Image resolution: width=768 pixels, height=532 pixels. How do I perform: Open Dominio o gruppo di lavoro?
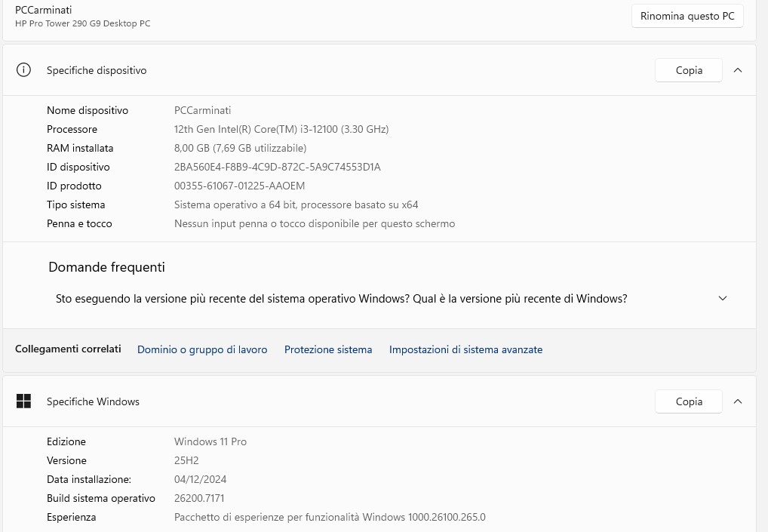pyautogui.click(x=201, y=349)
